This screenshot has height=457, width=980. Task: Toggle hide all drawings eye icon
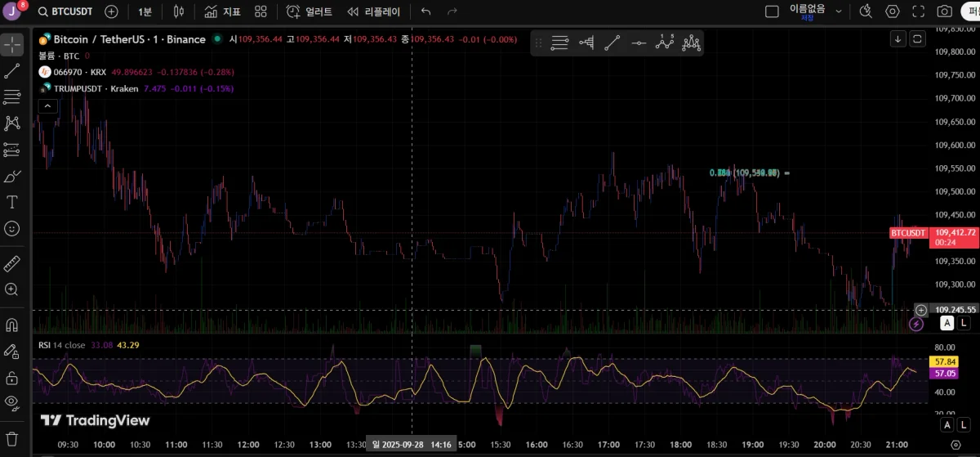(x=12, y=401)
